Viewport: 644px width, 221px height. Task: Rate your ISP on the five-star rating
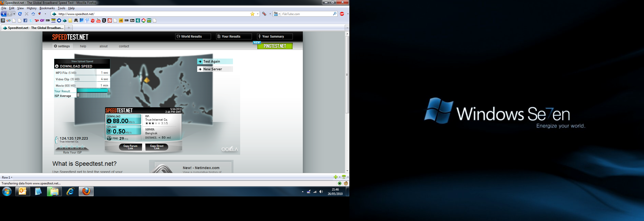pos(72,147)
